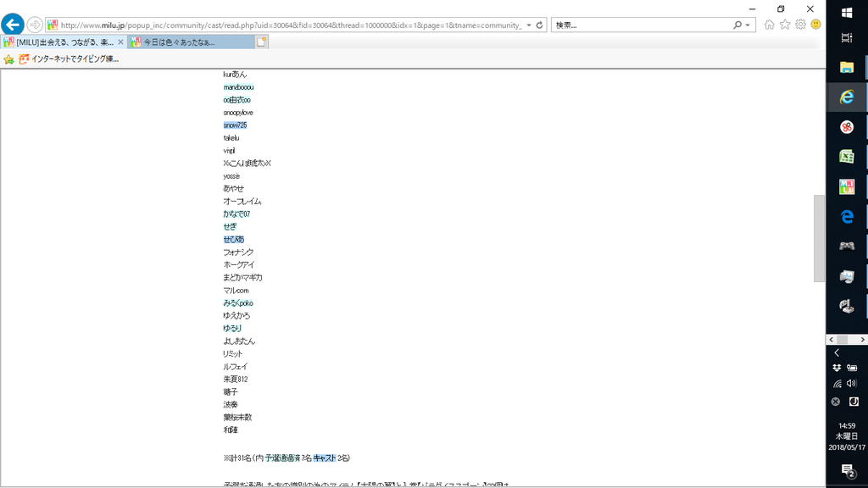Expand the search provider dropdown arrow
This screenshot has height=488, width=868.
[x=748, y=25]
